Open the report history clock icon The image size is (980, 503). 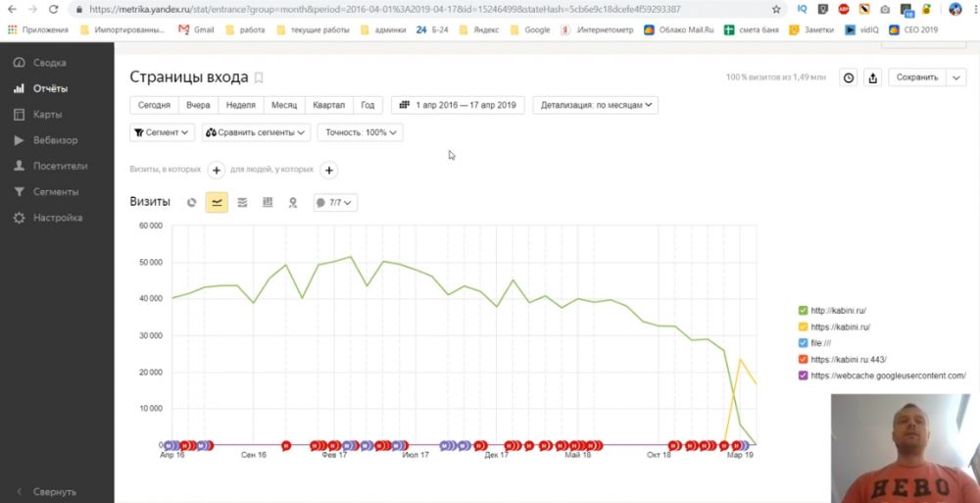(x=849, y=77)
